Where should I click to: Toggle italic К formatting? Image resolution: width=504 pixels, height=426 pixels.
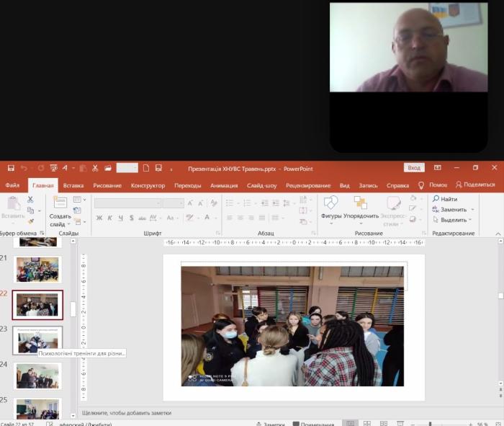[x=110, y=218]
